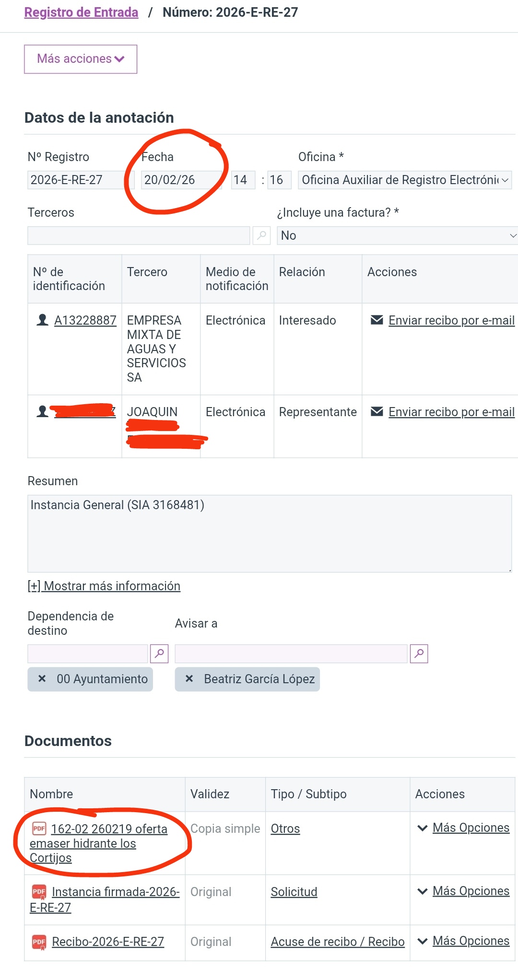The width and height of the screenshot is (518, 980).
Task: Click the Avisar a search magnifier icon
Action: click(x=419, y=653)
